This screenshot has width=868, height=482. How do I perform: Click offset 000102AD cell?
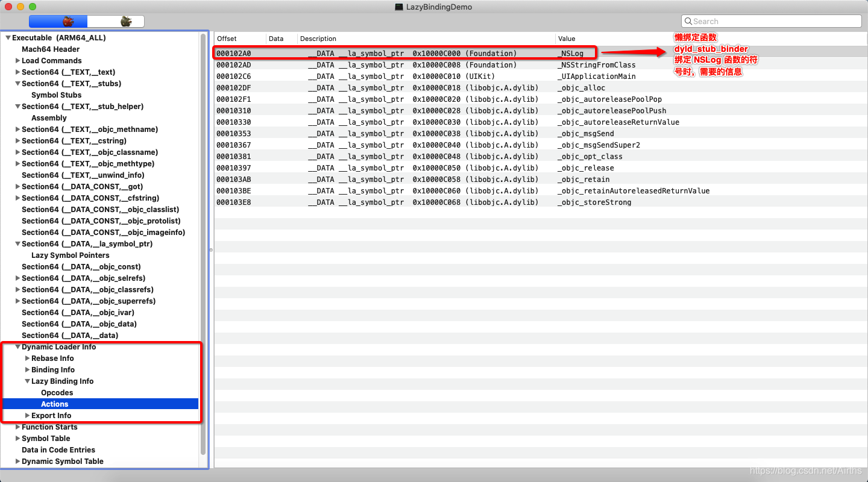pos(233,65)
